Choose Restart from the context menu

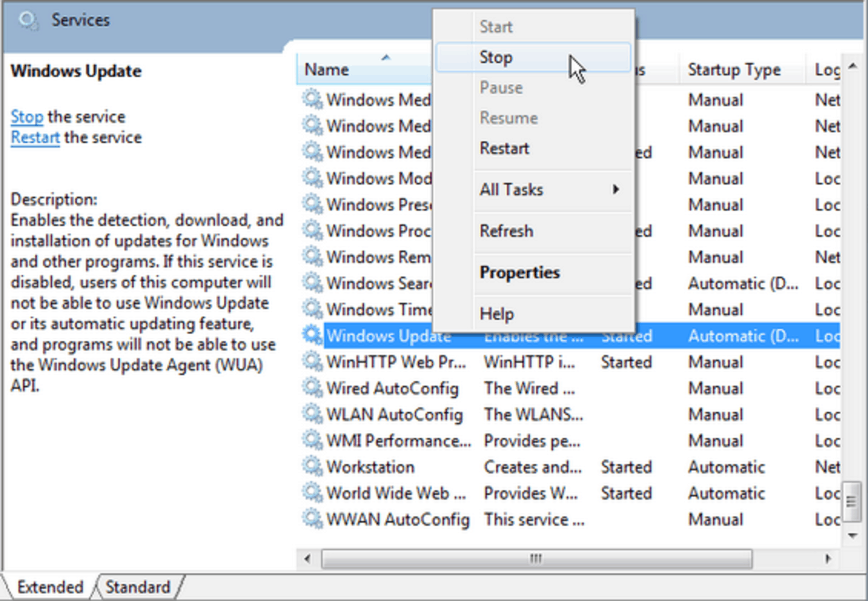pyautogui.click(x=533, y=148)
